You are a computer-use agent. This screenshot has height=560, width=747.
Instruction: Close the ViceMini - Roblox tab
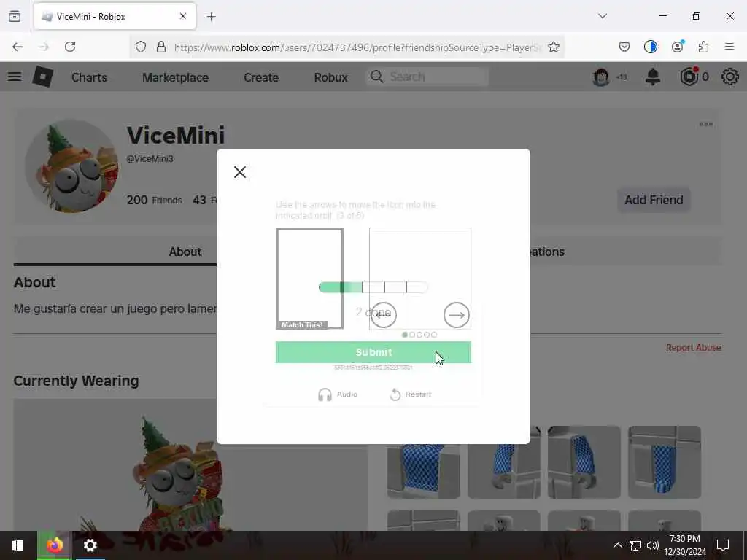pyautogui.click(x=183, y=16)
